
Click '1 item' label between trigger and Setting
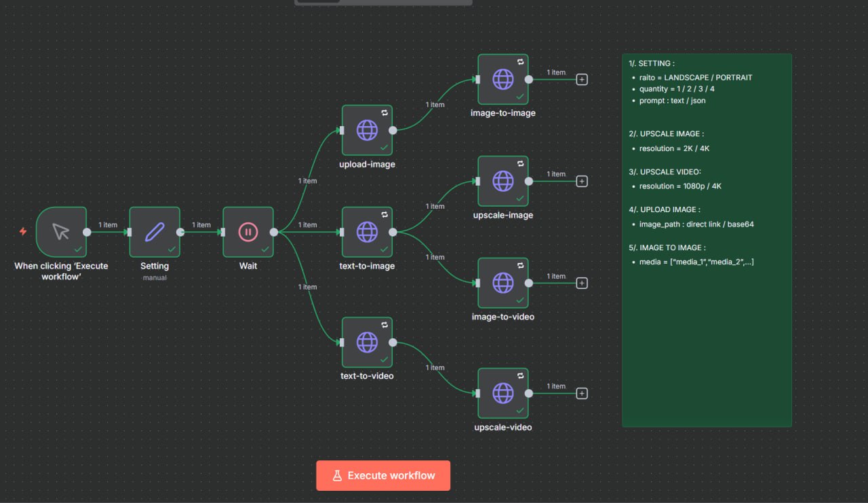point(108,225)
